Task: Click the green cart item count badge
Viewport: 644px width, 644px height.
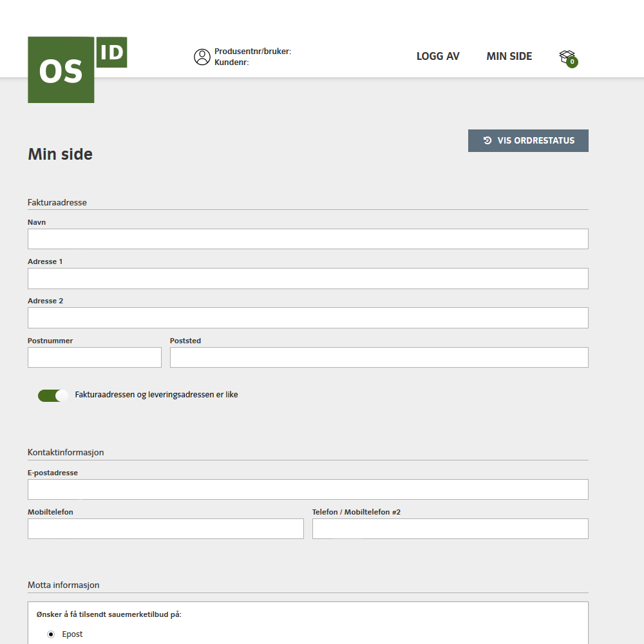Action: (572, 62)
